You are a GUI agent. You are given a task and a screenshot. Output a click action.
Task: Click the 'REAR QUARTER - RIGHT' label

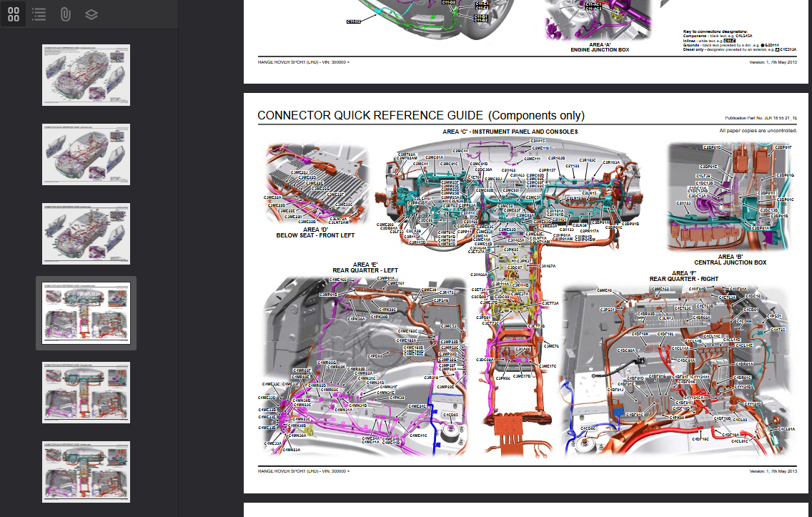(x=684, y=279)
